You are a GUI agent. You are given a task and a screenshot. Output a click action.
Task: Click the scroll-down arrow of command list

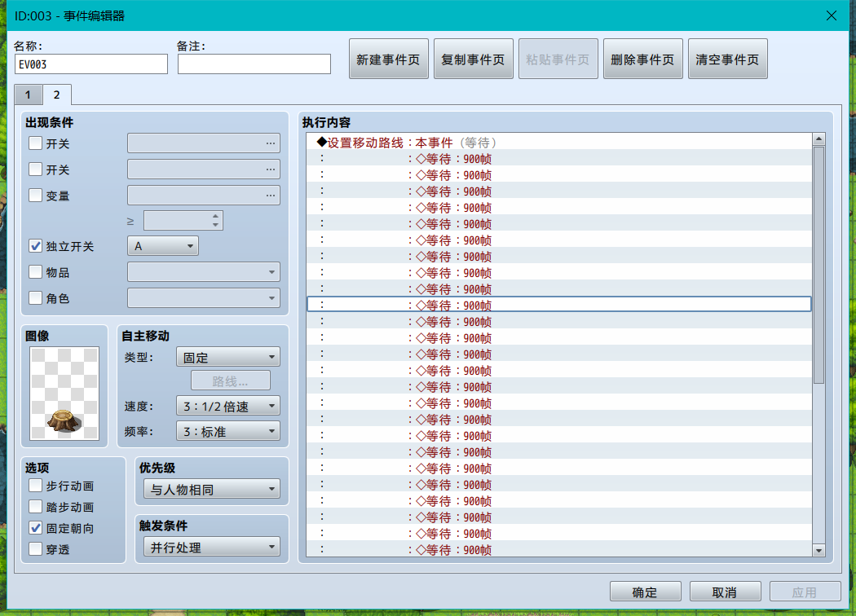click(818, 551)
